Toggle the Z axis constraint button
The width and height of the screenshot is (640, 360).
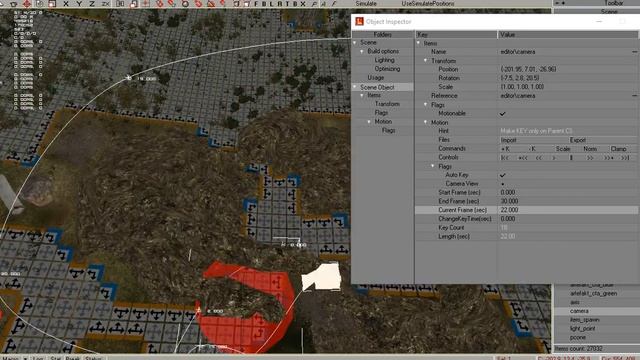(x=92, y=4)
